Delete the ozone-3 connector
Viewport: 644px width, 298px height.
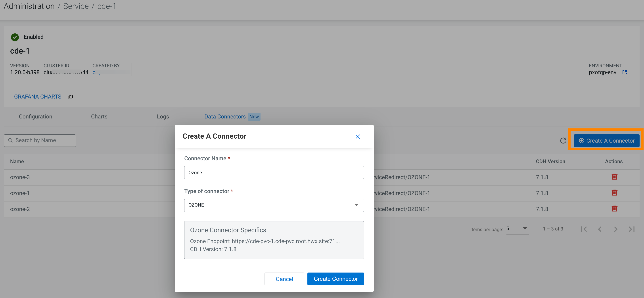[614, 177]
